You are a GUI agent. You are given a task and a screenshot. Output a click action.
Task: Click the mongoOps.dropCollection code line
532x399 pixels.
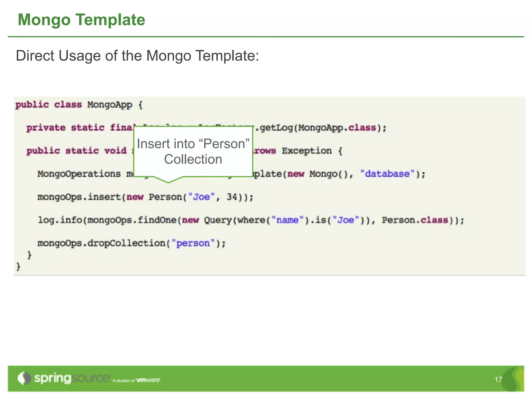[131, 243]
